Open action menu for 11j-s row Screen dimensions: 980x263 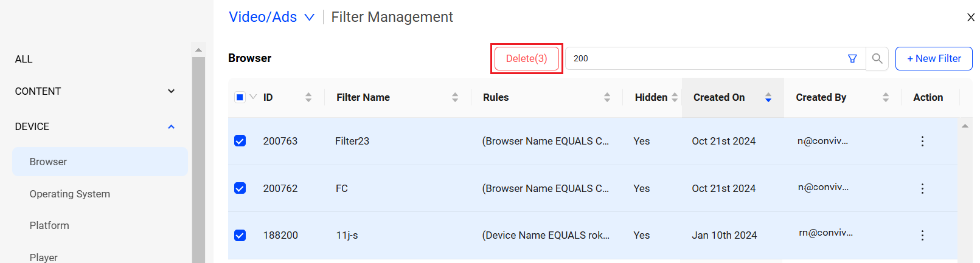[922, 235]
